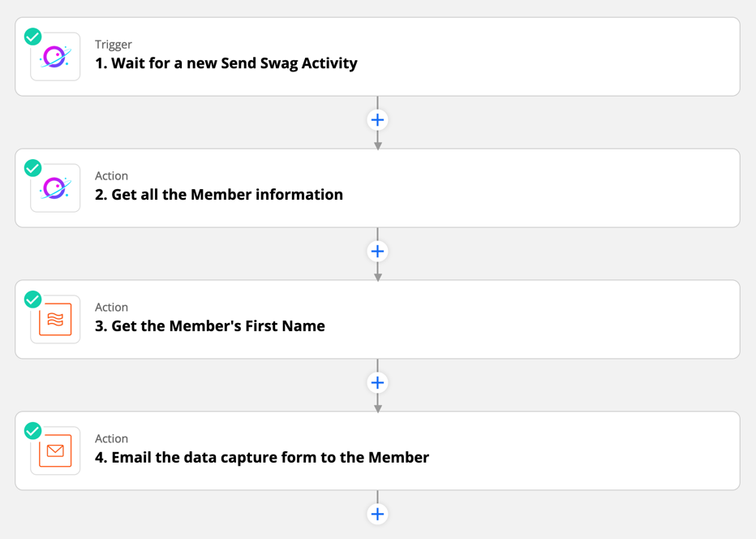Click the email envelope icon in step 4
This screenshot has width=756, height=539.
(x=55, y=451)
